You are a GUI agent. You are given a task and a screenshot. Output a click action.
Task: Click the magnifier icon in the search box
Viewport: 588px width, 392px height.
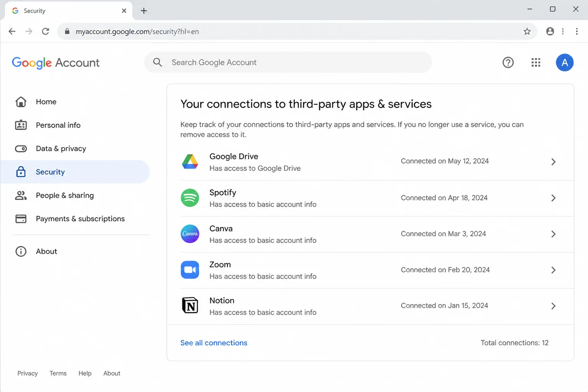(x=157, y=62)
